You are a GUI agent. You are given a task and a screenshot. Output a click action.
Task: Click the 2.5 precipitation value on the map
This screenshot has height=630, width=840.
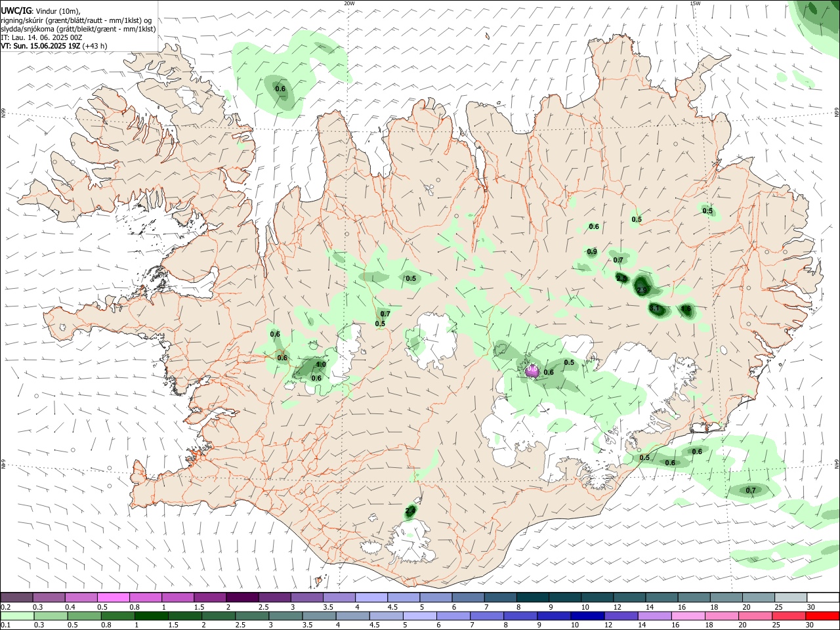[621, 278]
